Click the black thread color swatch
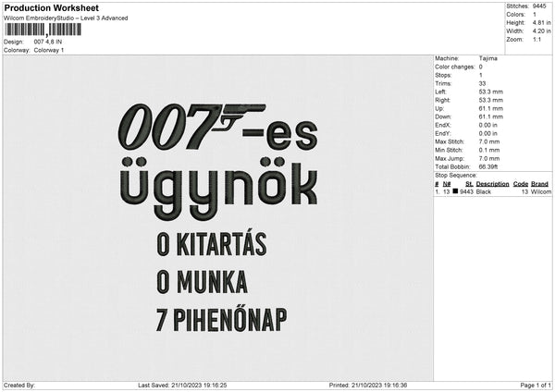The width and height of the screenshot is (555, 392). (456, 191)
